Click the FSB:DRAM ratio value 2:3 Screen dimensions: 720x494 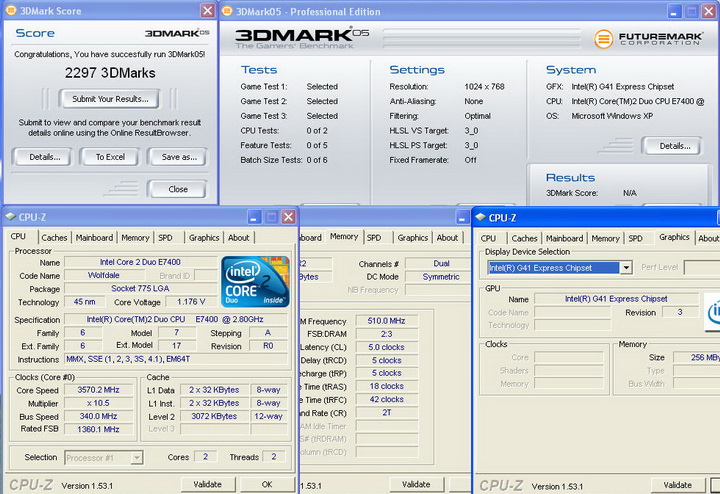point(387,334)
